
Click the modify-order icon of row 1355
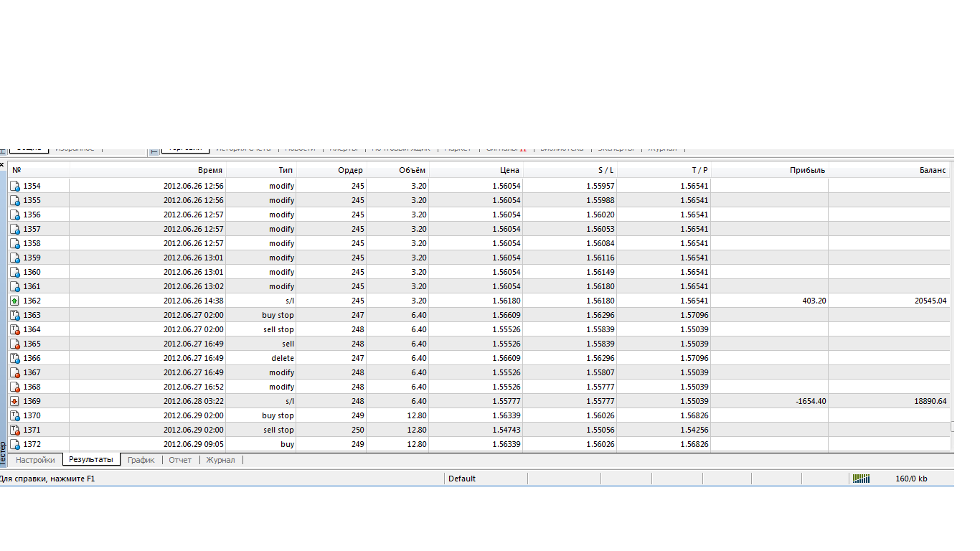pyautogui.click(x=14, y=200)
